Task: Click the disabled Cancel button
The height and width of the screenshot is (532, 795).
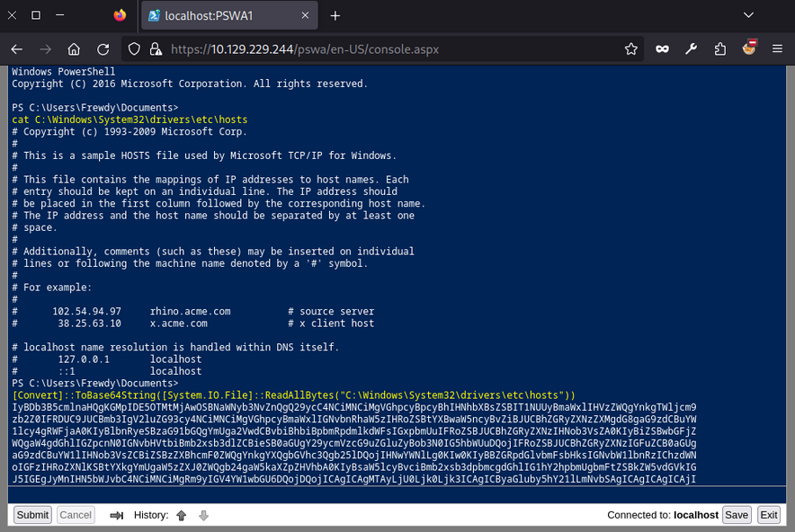Action: click(76, 515)
